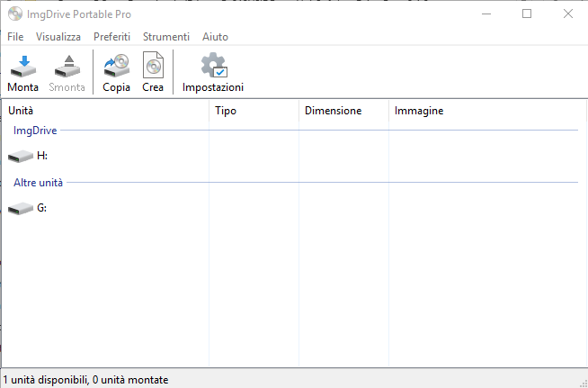This screenshot has height=388, width=588.
Task: Collapse the ImgDrive group header
Action: coord(35,131)
